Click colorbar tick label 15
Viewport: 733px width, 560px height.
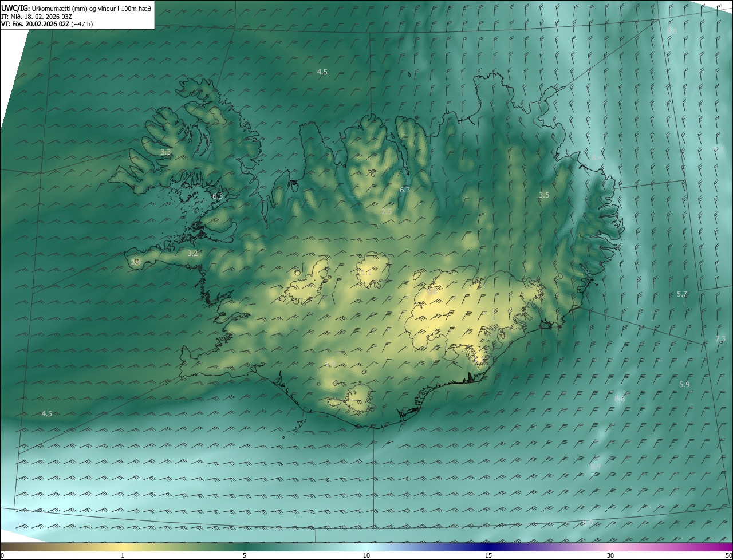(488, 556)
